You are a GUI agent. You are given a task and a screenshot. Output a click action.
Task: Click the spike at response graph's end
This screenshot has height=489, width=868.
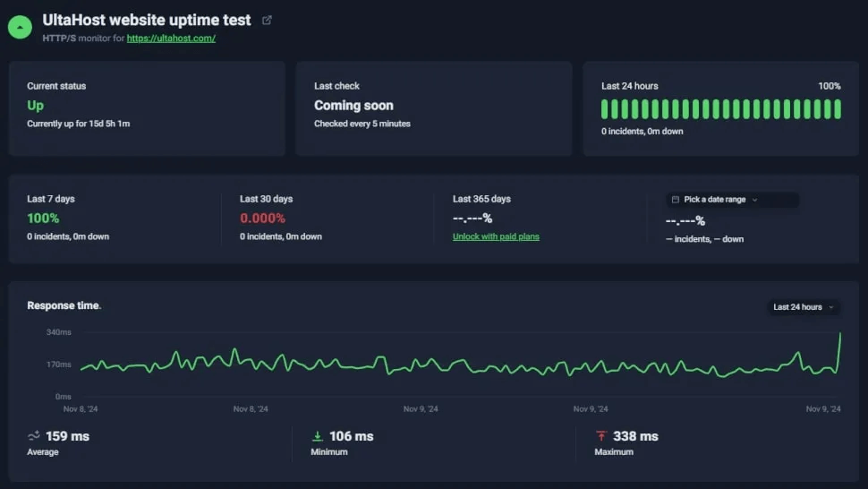point(839,334)
